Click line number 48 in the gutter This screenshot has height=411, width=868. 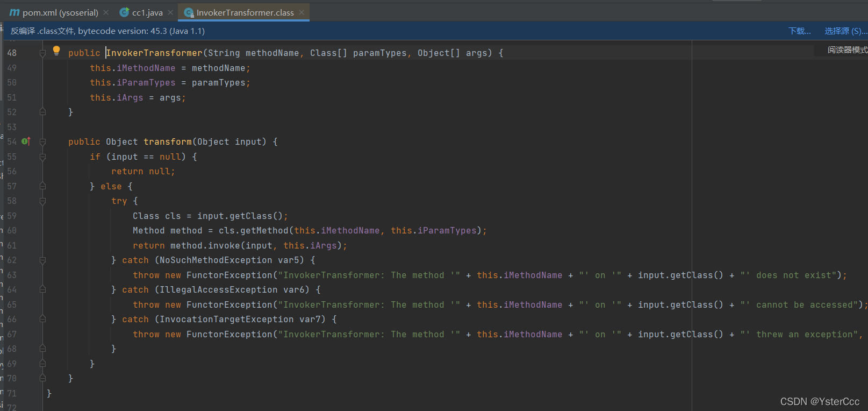tap(12, 53)
